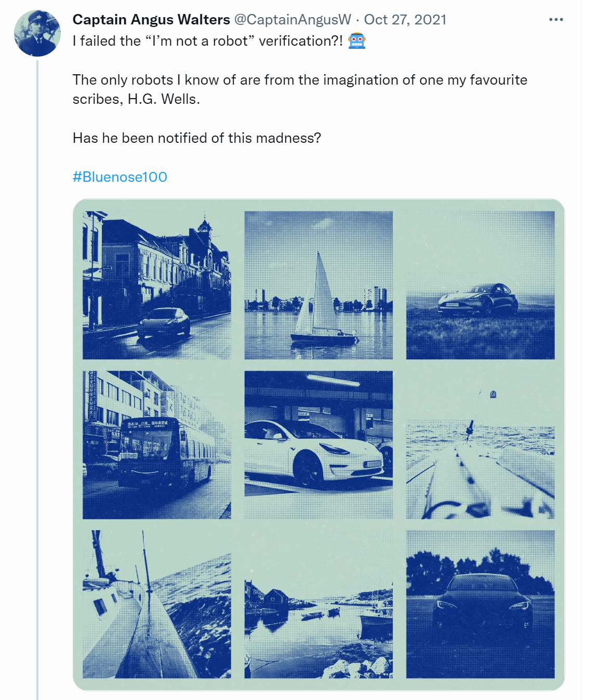Click the vertical thread line below avatar

(x=37, y=364)
